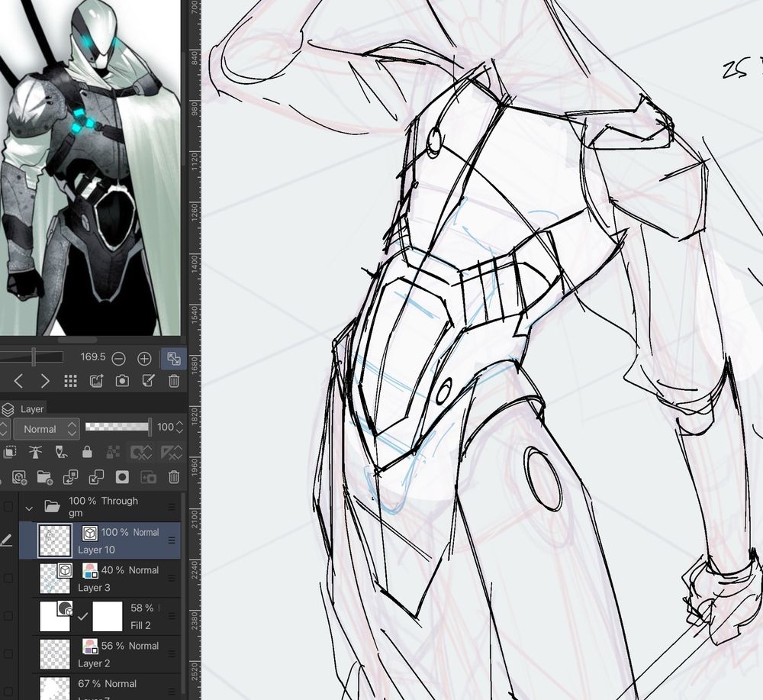Import an image into Sub View

pos(96,381)
